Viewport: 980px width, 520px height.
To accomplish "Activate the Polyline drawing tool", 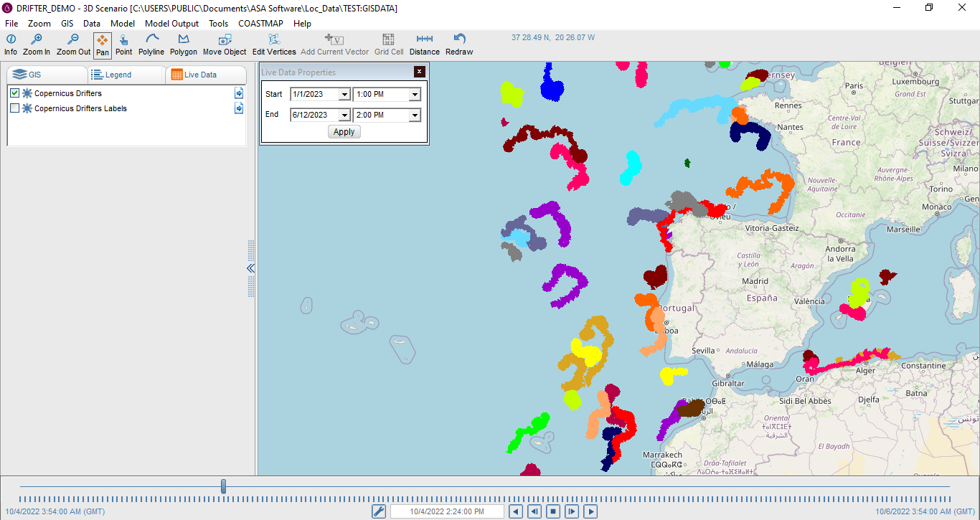I will 151,44.
